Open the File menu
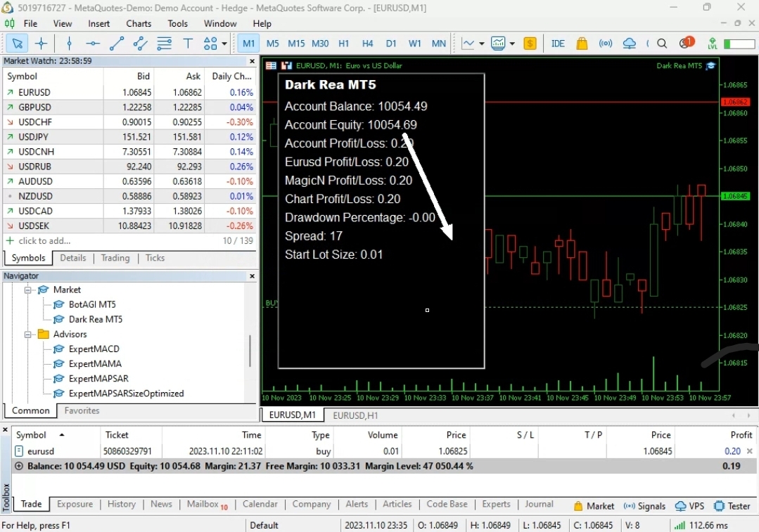Screen dimensions: 759x532 coord(30,23)
